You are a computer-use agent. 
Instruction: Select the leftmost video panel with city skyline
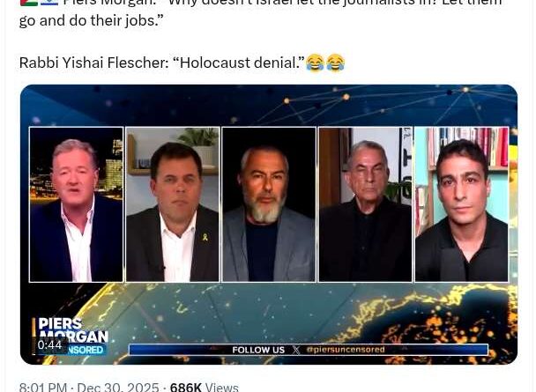click(x=76, y=204)
